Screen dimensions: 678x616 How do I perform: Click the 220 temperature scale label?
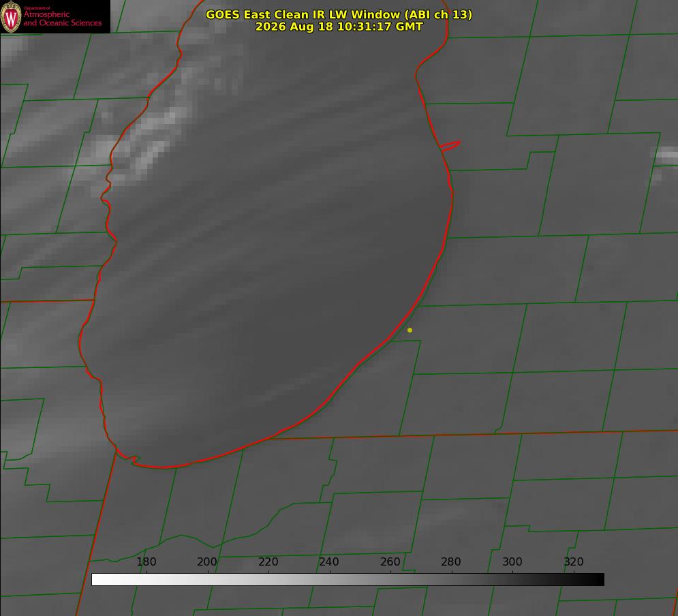(x=268, y=561)
